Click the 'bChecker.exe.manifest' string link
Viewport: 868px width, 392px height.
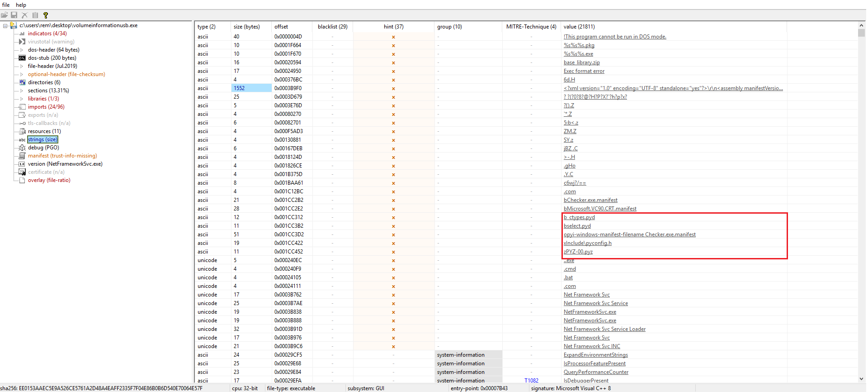click(x=590, y=200)
